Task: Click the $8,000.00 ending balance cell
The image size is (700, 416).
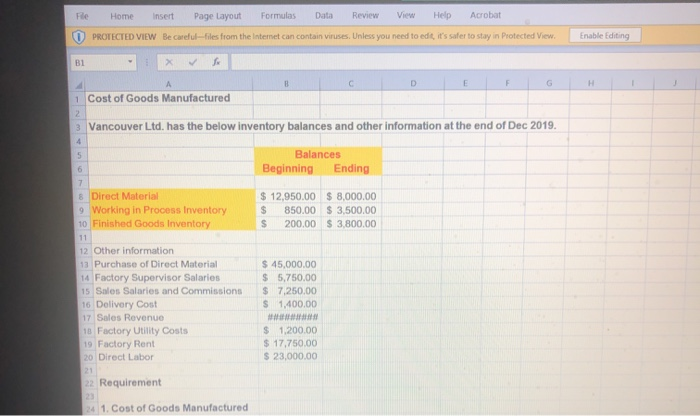Action: [351, 196]
